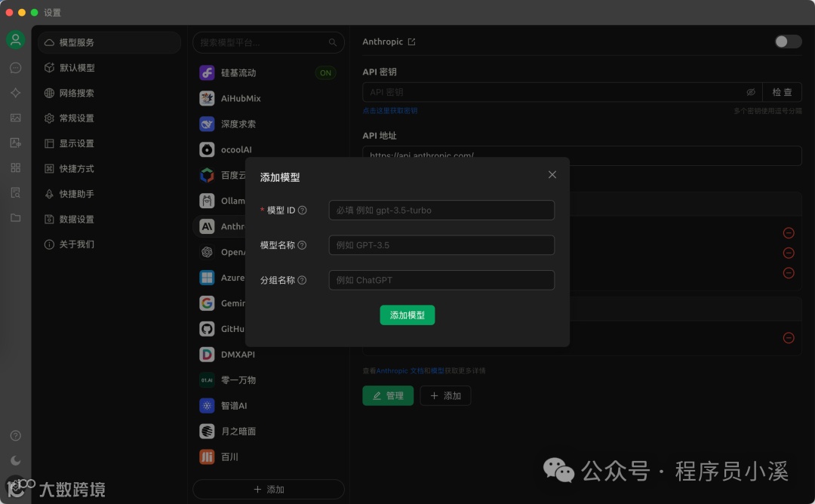This screenshot has height=504, width=815.
Task: Select the 百川 provider
Action: click(268, 456)
